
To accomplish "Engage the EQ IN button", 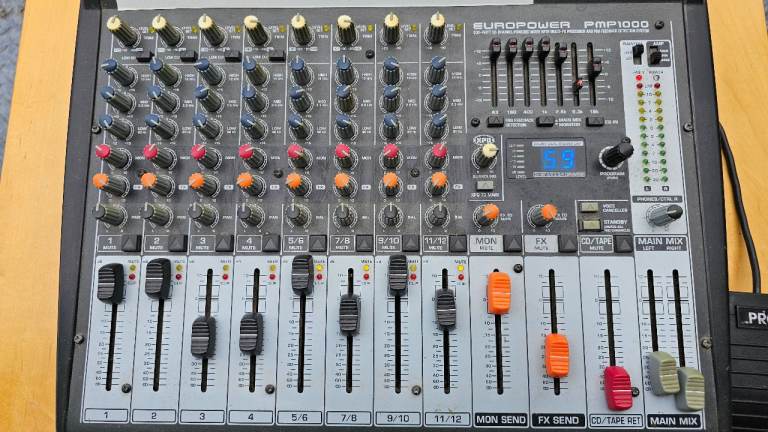I will click(595, 121).
